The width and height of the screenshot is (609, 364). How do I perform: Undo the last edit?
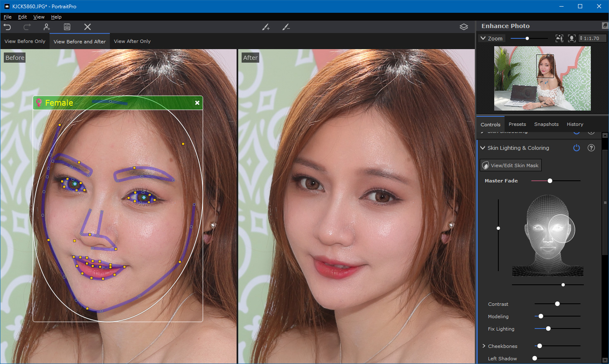7,27
